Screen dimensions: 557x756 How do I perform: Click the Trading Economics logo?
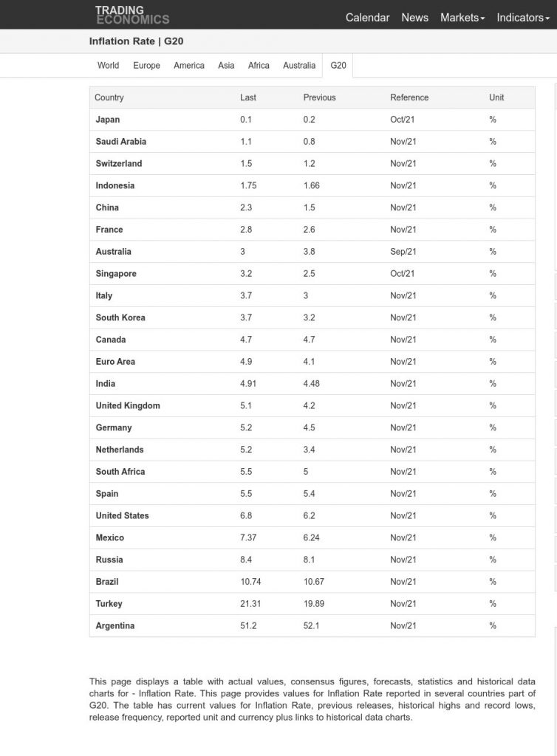coord(132,15)
